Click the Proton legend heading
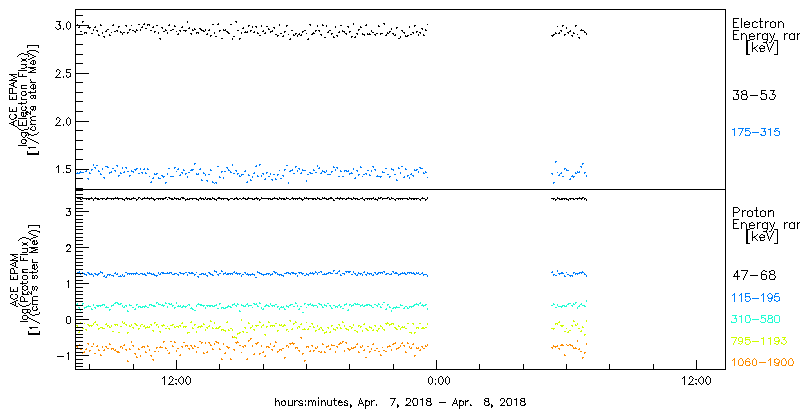The width and height of the screenshot is (800, 410). click(753, 212)
